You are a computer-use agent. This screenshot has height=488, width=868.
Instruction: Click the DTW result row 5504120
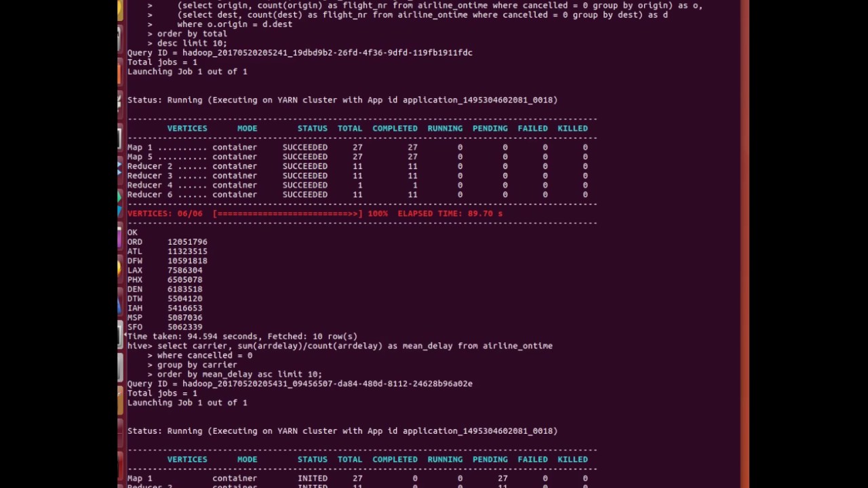click(165, 299)
